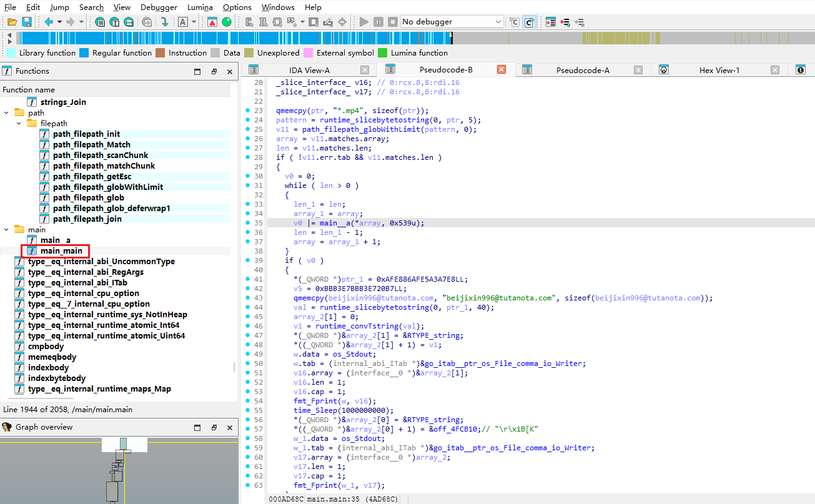Click the function icon beside main_a
This screenshot has width=815, height=504.
click(x=32, y=240)
